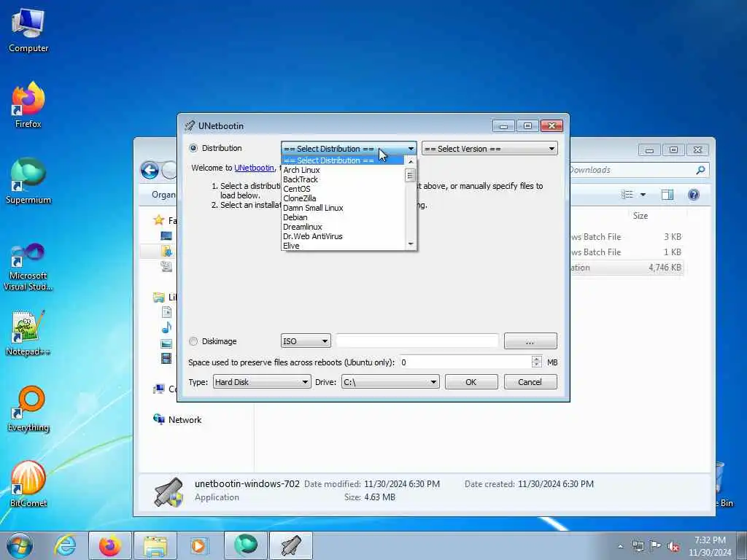Click the Favorites star icon in Explorer
The image size is (747, 560).
(x=158, y=220)
